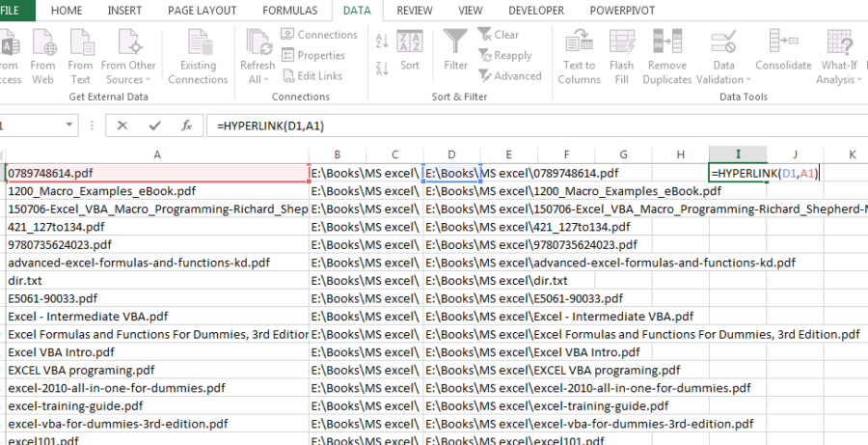The image size is (868, 445).
Task: Switch to the INSERT tab
Action: pyautogui.click(x=124, y=11)
